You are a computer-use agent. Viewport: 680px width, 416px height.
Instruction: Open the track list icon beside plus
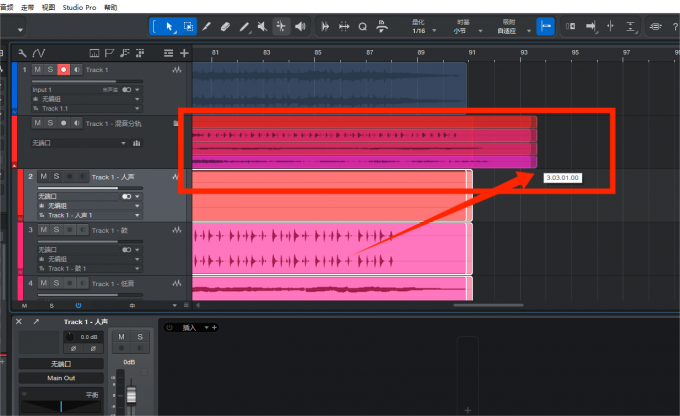(x=168, y=53)
